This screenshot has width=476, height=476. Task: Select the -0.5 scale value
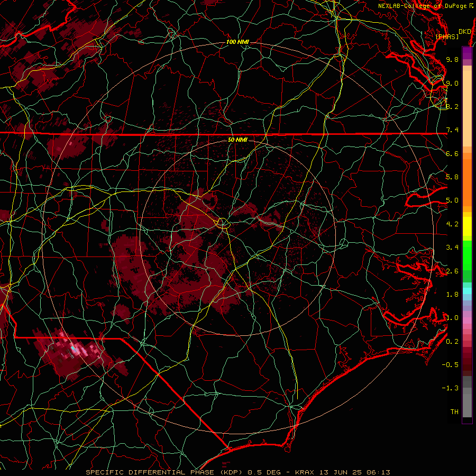[450, 365]
